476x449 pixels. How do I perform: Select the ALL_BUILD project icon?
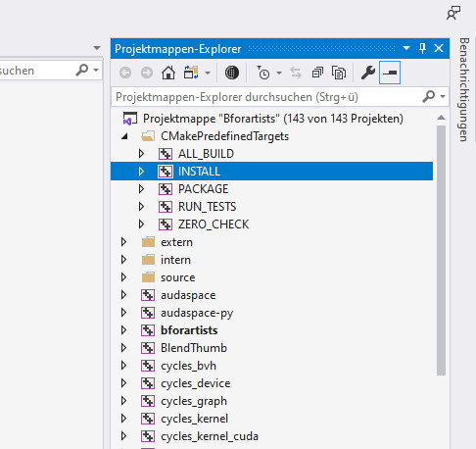166,154
